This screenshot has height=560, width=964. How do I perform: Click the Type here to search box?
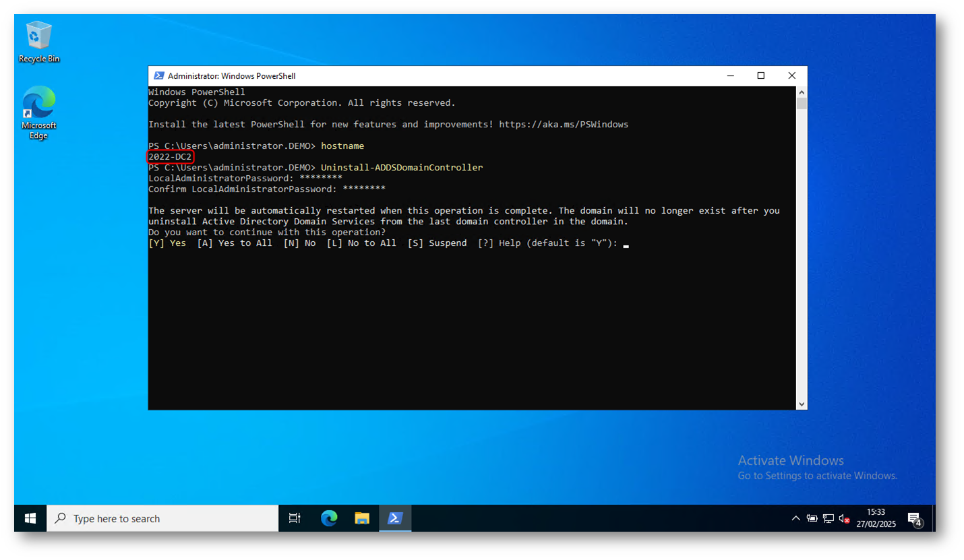coord(162,518)
